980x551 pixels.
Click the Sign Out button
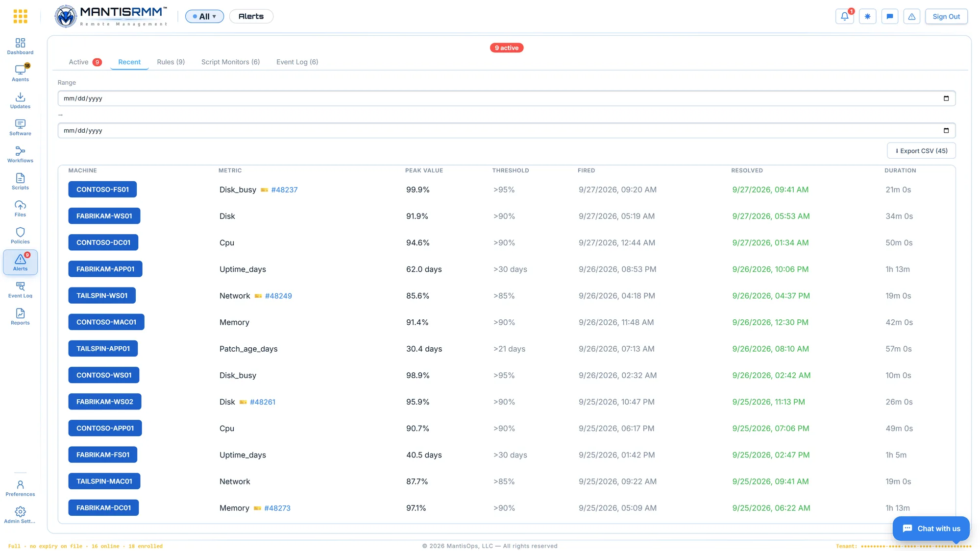pos(946,16)
